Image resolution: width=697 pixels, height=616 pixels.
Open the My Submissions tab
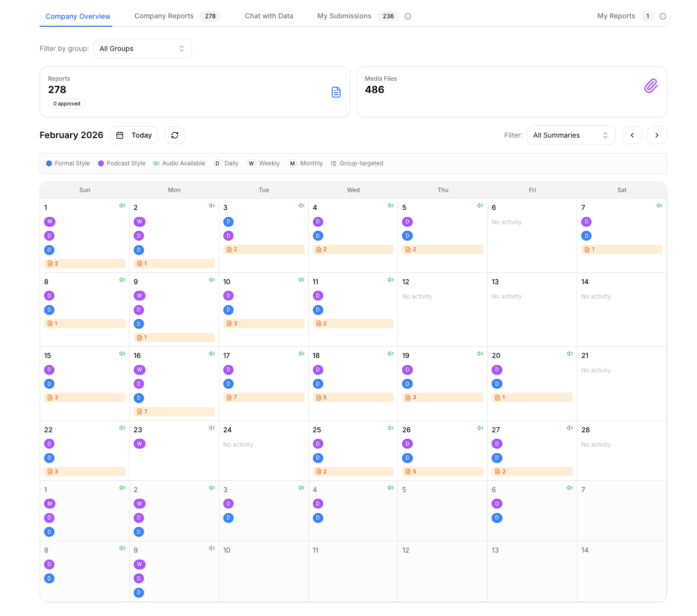(x=358, y=16)
